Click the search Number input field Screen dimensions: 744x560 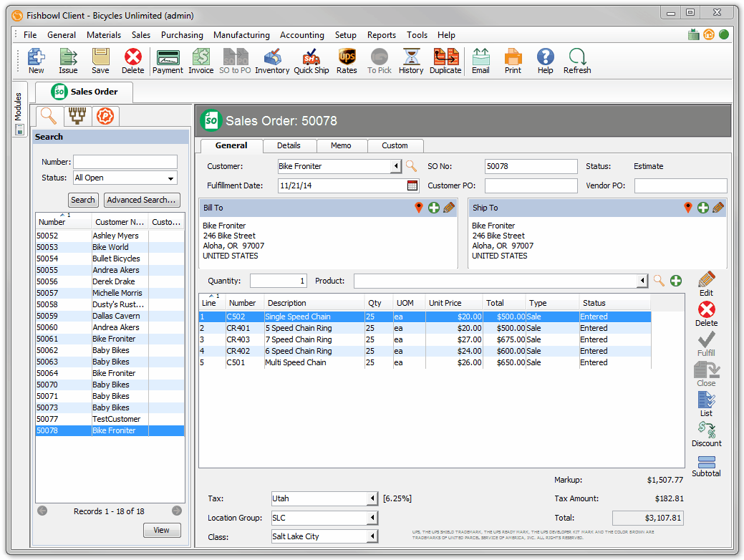coord(125,162)
